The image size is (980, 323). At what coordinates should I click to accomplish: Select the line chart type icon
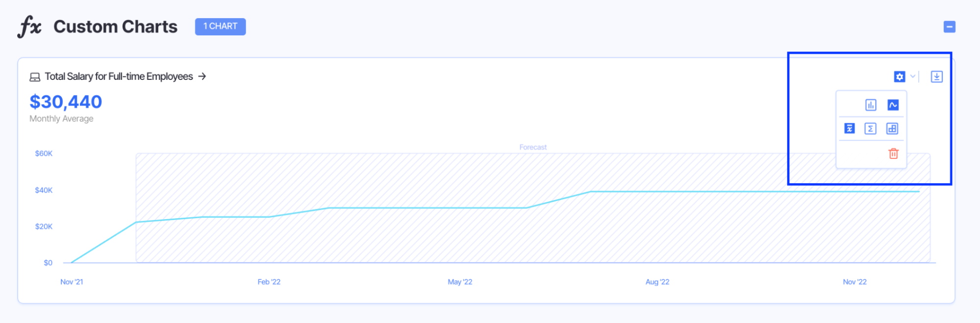[x=893, y=105]
